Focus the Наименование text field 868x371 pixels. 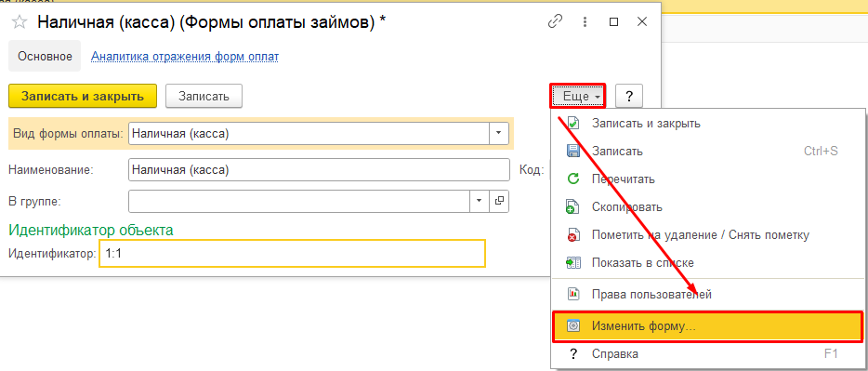tap(319, 170)
